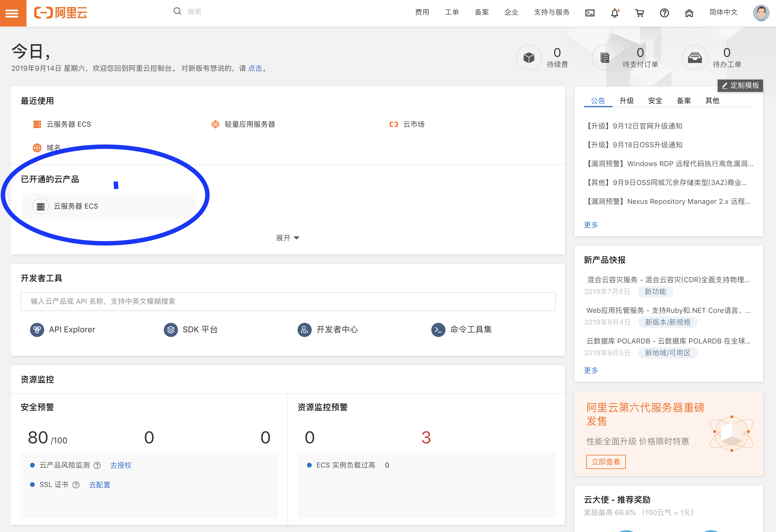Image resolution: width=776 pixels, height=532 pixels.
Task: Click the home icon in top bar
Action: [x=689, y=13]
